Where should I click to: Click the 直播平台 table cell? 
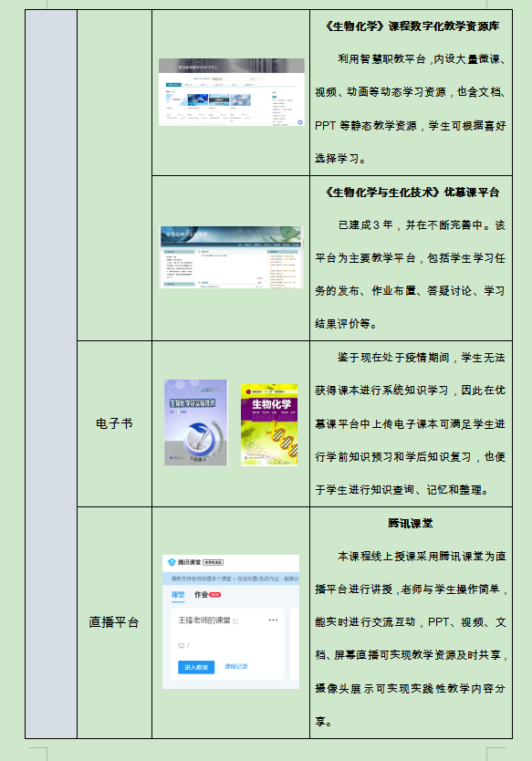pyautogui.click(x=115, y=622)
